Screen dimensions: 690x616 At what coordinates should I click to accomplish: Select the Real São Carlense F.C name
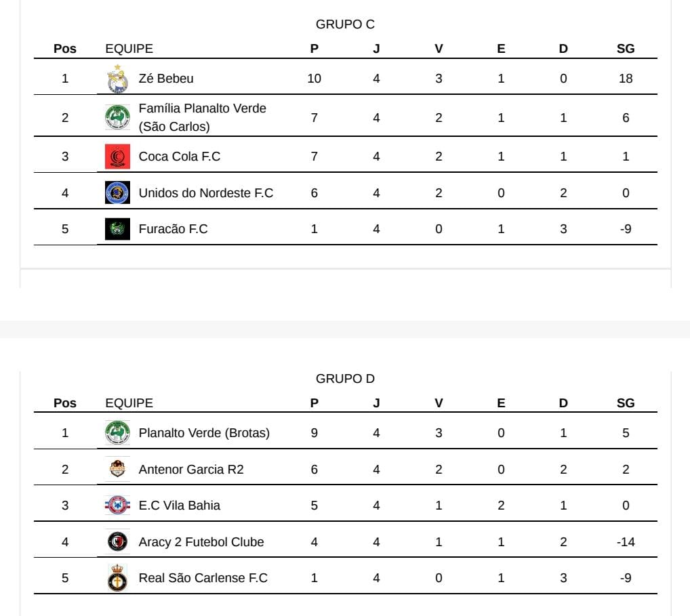pos(203,578)
